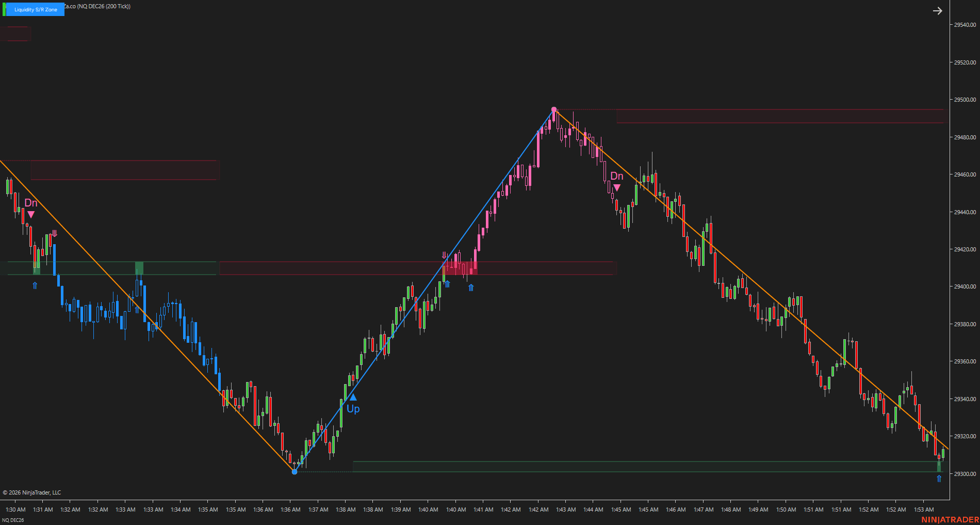Click the 29360.00 price axis label
This screenshot has height=525, width=980.
click(965, 361)
